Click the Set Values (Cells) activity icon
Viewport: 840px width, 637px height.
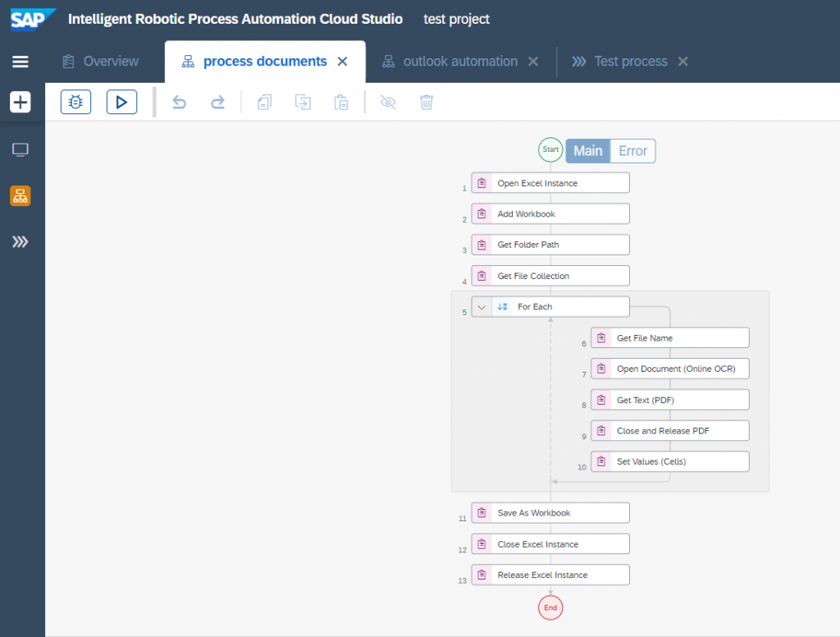pyautogui.click(x=601, y=461)
